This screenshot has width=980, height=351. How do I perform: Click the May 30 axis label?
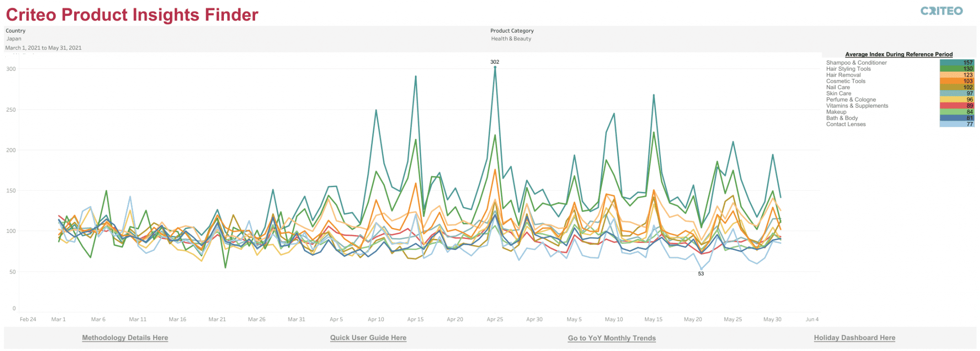[x=772, y=319]
